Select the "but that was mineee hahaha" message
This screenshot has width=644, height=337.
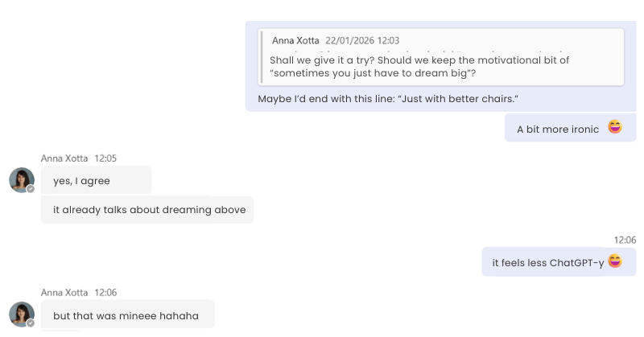tap(126, 315)
